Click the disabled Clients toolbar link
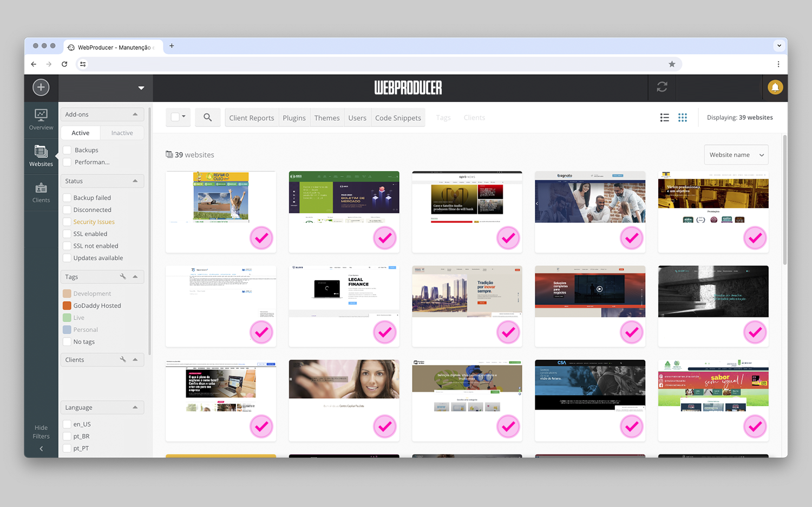812x507 pixels. (x=474, y=118)
